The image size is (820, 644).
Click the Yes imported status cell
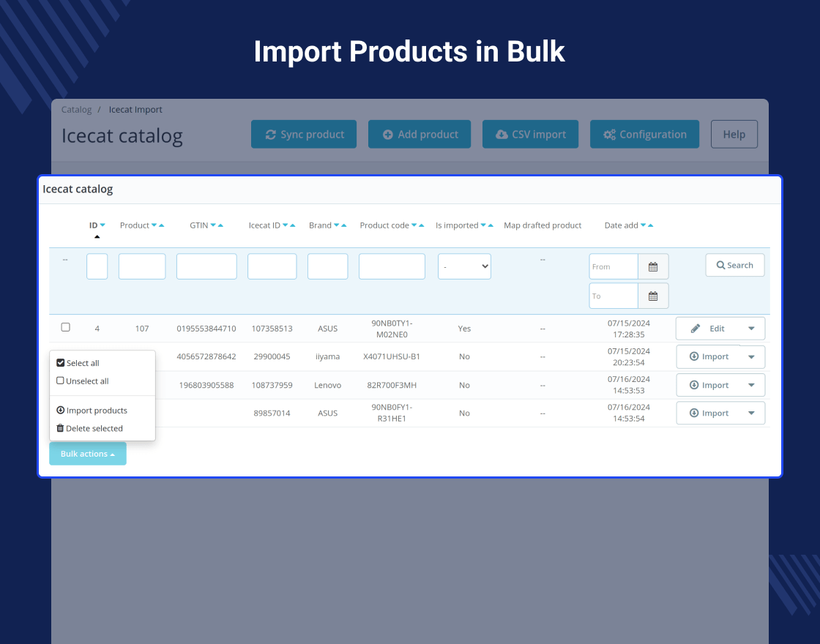click(464, 329)
